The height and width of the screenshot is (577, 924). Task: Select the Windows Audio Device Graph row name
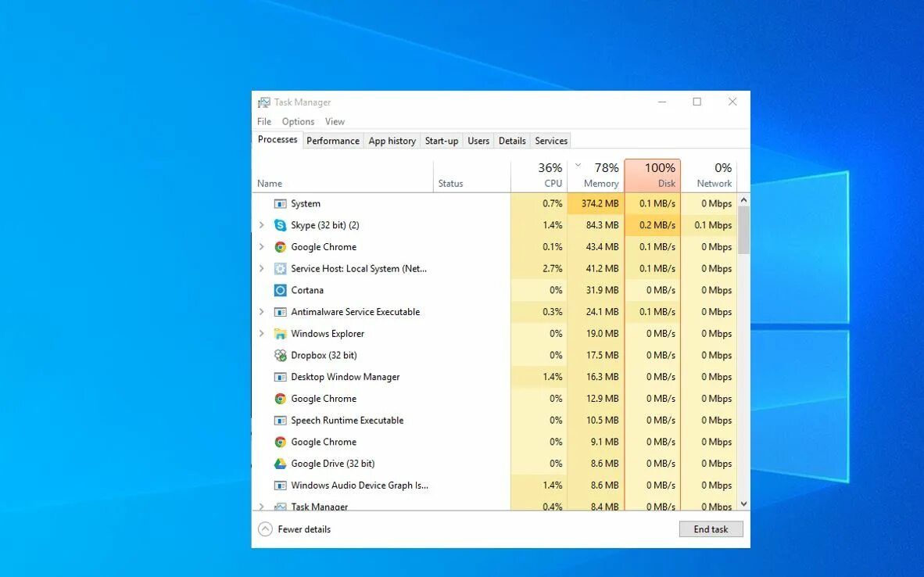[x=360, y=486]
